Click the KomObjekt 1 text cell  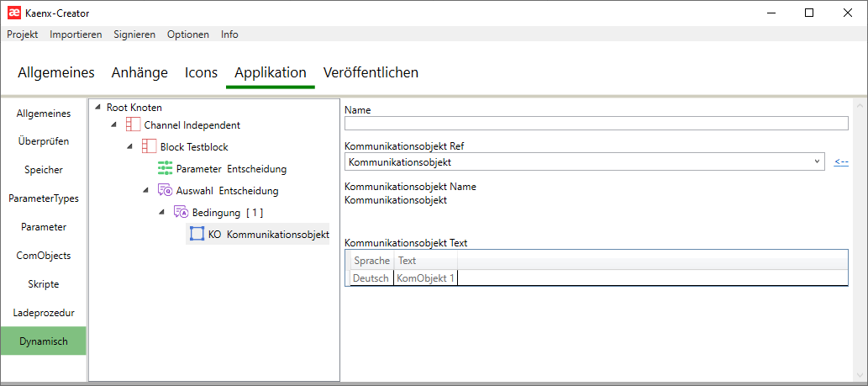point(426,278)
